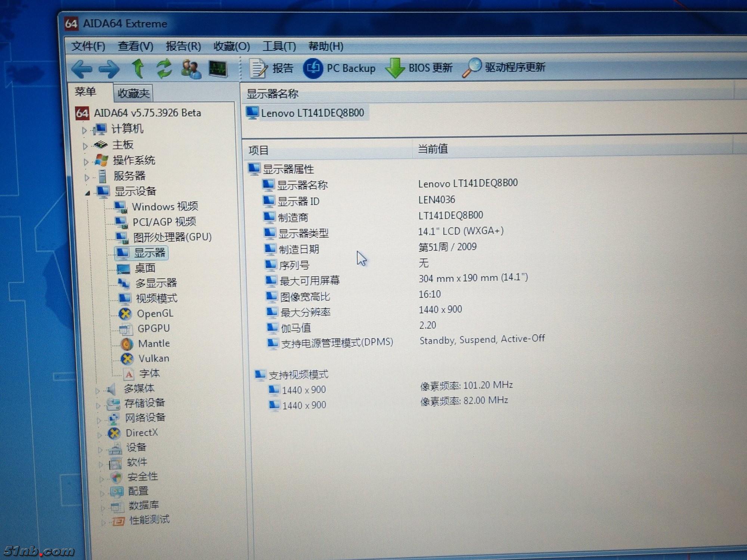Switch to the 收藏夹 tab
This screenshot has height=560, width=747.
pos(133,93)
